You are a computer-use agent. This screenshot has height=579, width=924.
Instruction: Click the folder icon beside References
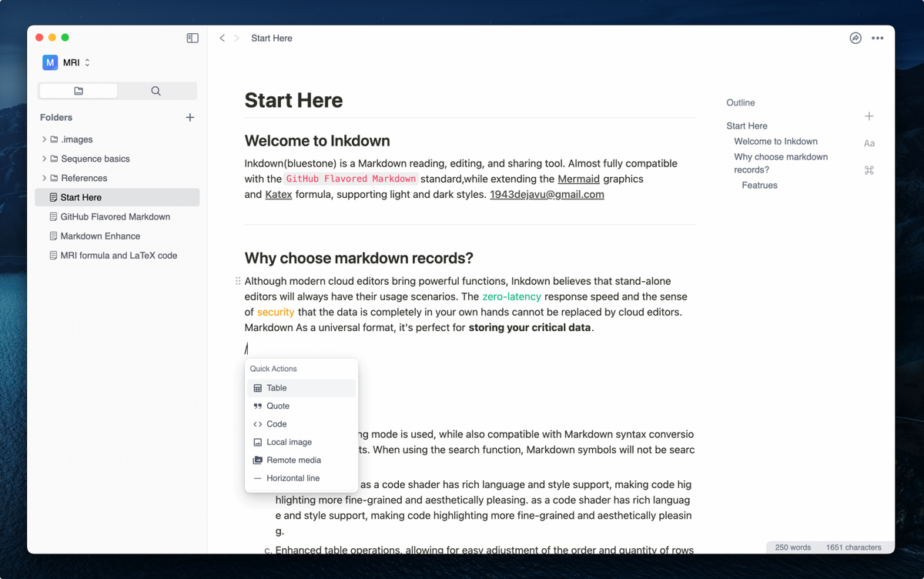pos(54,178)
